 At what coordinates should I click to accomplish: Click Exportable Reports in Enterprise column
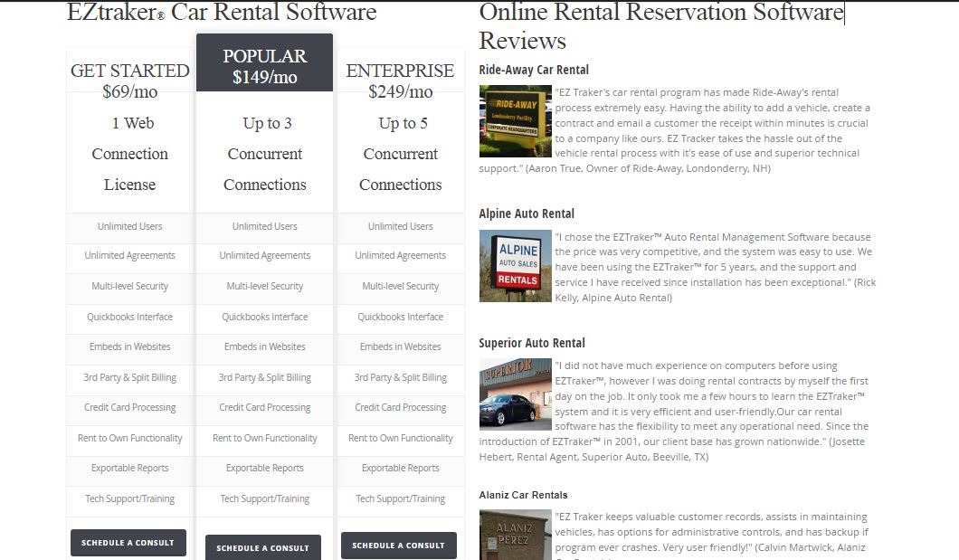[401, 469]
